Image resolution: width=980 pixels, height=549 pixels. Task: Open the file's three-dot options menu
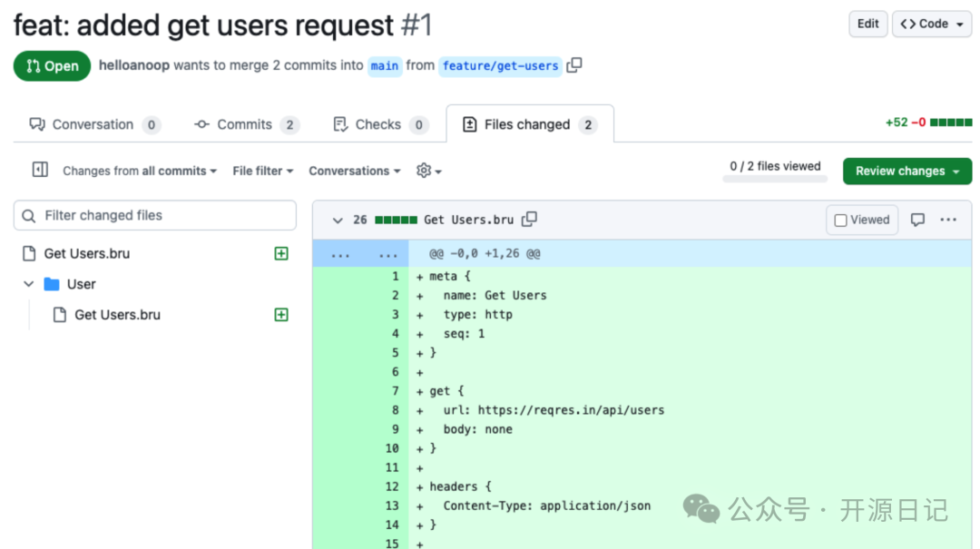pos(948,220)
